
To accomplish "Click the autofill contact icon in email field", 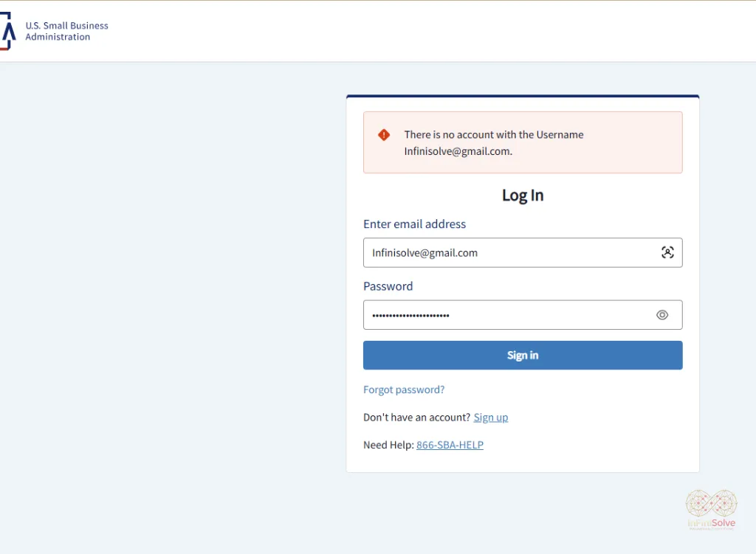I will 667,252.
